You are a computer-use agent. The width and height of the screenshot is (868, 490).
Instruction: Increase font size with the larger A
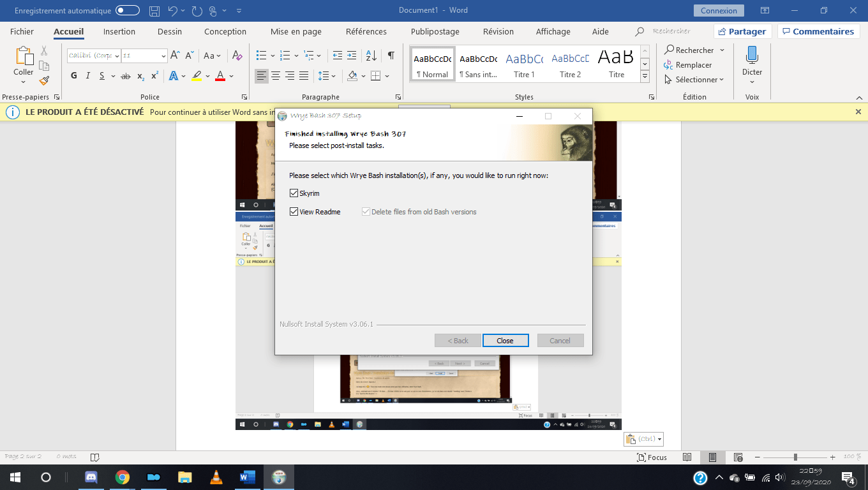coord(175,56)
